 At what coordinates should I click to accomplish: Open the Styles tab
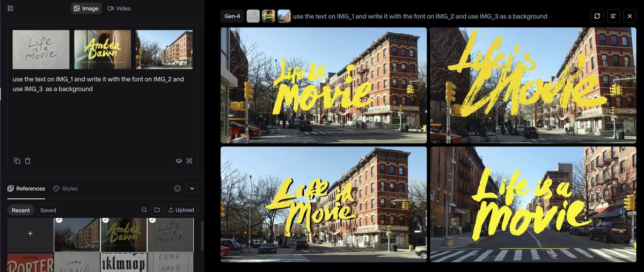pos(65,189)
